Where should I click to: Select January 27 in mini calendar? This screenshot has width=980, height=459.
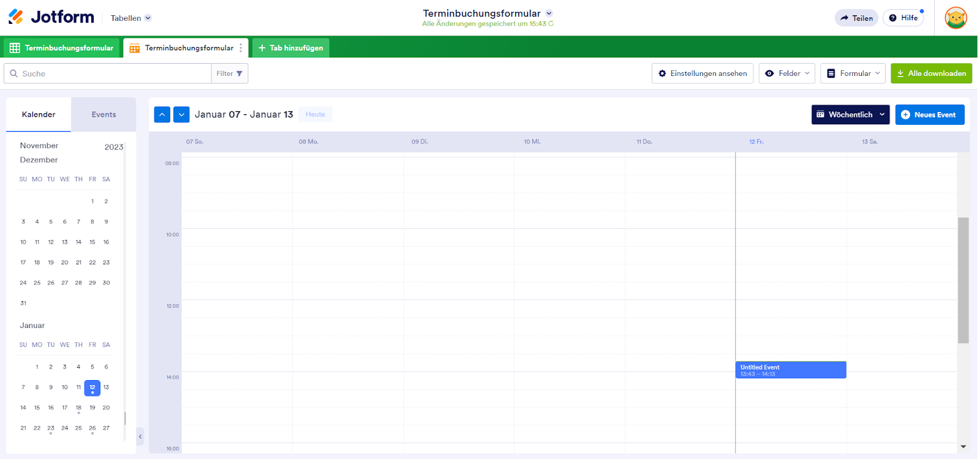pos(106,428)
